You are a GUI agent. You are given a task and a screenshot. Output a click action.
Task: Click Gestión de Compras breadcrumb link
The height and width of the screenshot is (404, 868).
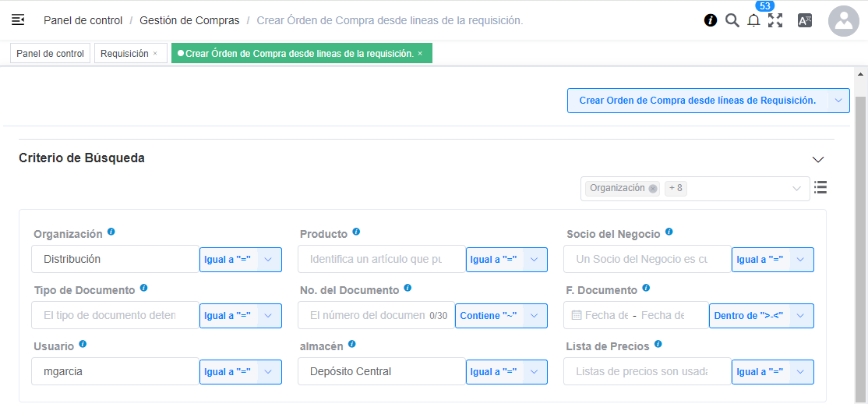189,20
